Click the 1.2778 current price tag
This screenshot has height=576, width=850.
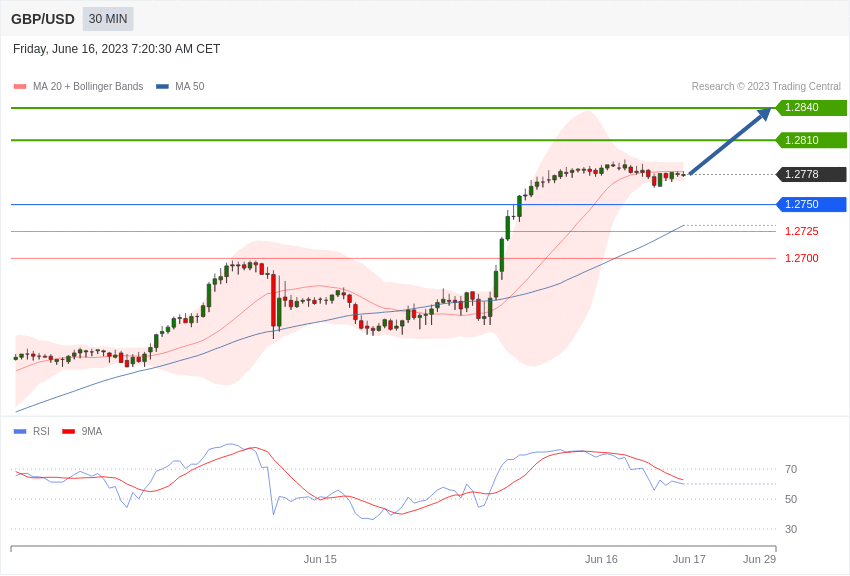click(812, 174)
